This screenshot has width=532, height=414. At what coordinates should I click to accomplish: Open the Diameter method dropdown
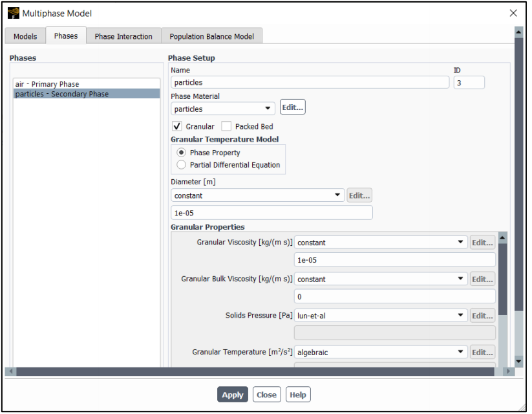(x=257, y=195)
